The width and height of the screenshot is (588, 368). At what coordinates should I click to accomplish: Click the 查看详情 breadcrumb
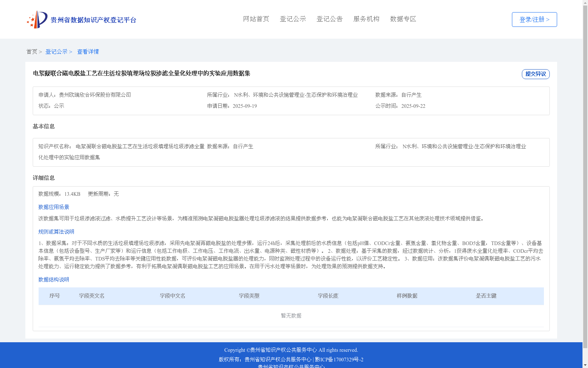click(x=88, y=52)
